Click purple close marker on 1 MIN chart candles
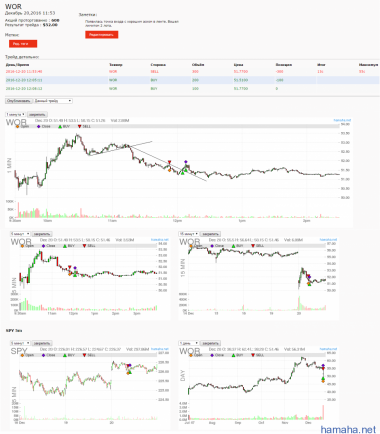Image resolution: width=380 pixels, height=434 pixels. (186, 162)
